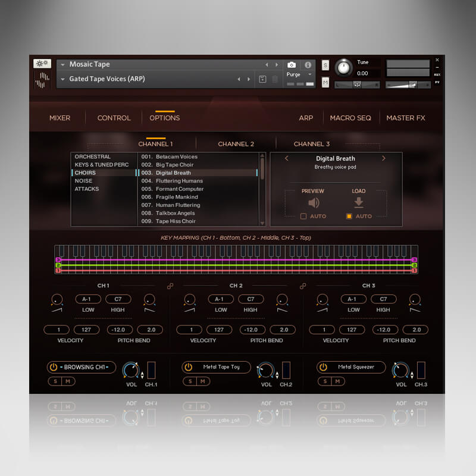The width and height of the screenshot is (476, 476).
Task: Click the save icon next to Gated Tape Voices
Action: [x=262, y=79]
